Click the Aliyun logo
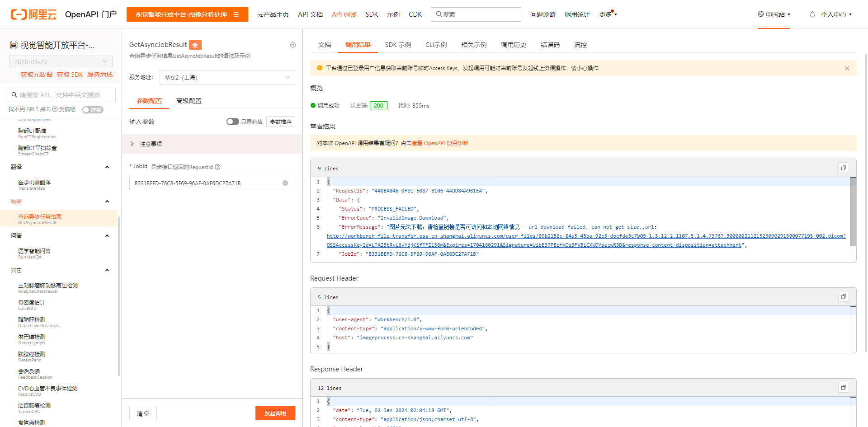This screenshot has height=427, width=868. 33,14
